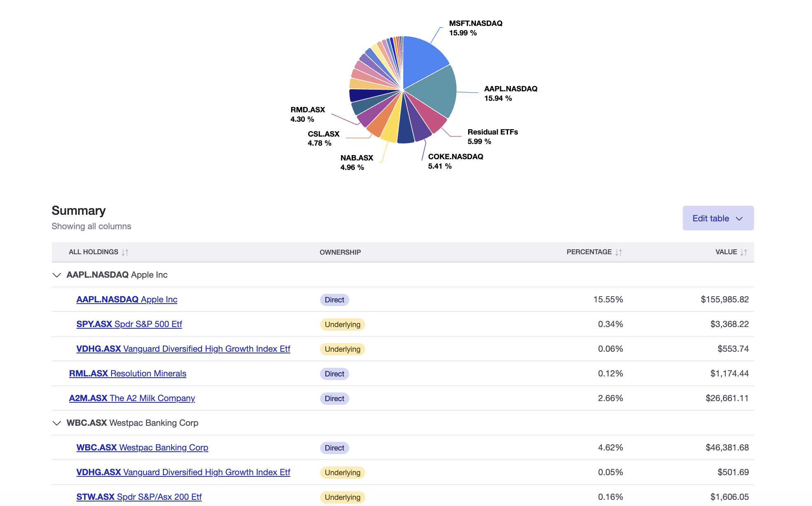Screen dimensions: 812x506
Task: Click the Direct badge on WBC.ASX row
Action: pyautogui.click(x=334, y=448)
